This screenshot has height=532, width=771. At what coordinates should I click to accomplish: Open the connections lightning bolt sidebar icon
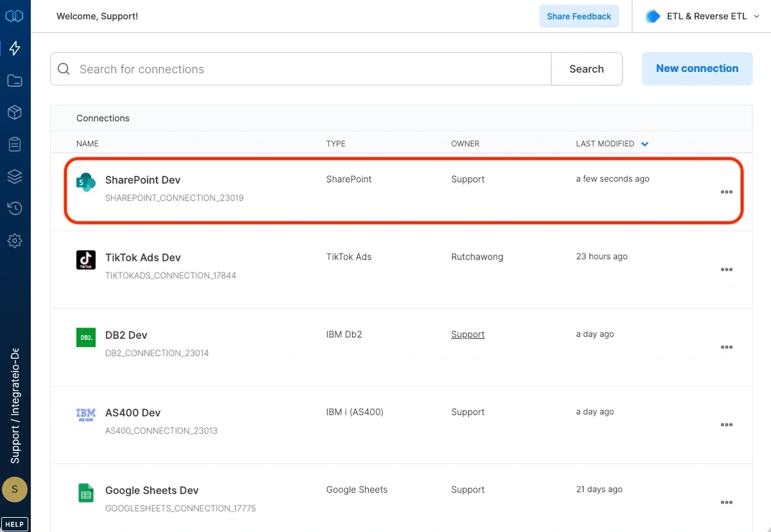[14, 48]
